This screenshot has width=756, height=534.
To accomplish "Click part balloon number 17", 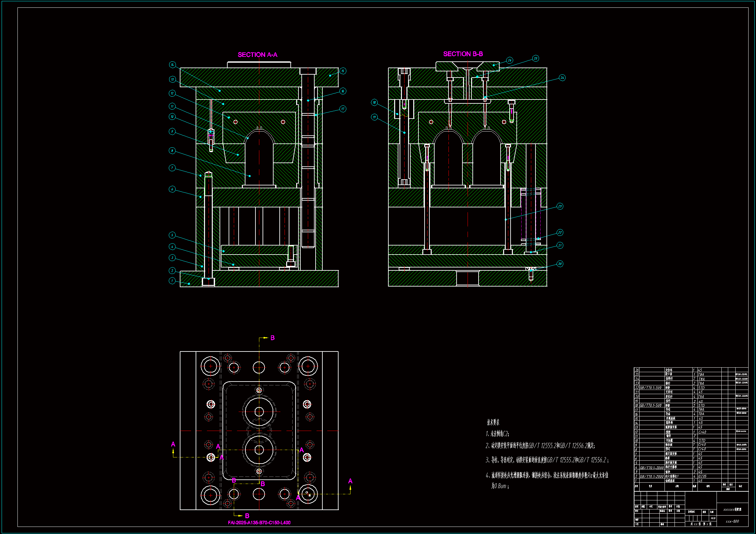I will pos(343,109).
